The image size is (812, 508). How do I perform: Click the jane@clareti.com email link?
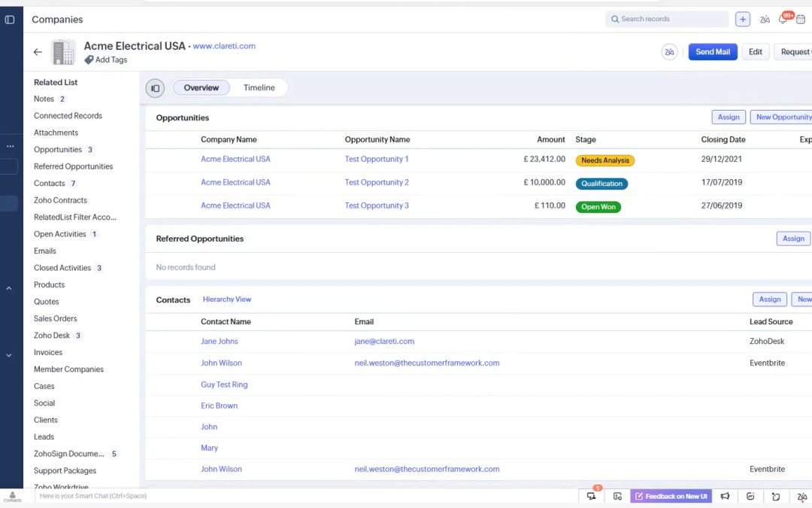click(384, 342)
